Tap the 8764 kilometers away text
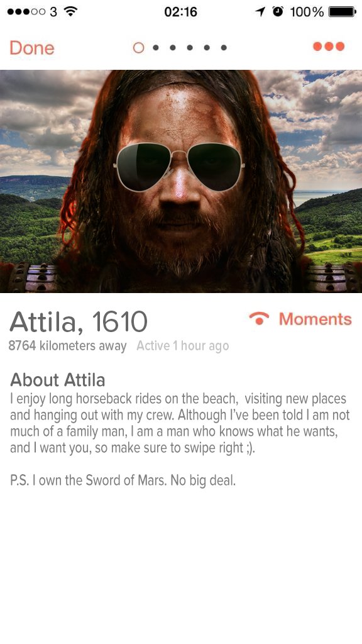Screen dimensions: 362x644 [68, 346]
